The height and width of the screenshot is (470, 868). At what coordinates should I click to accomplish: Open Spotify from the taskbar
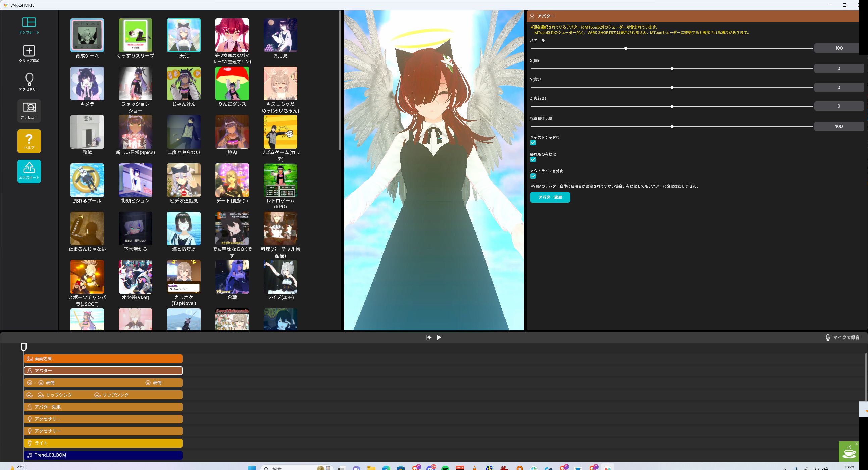click(x=445, y=468)
